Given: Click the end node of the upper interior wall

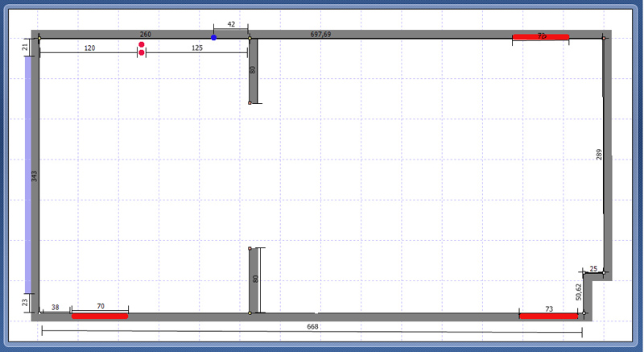Looking at the screenshot, I should point(250,103).
